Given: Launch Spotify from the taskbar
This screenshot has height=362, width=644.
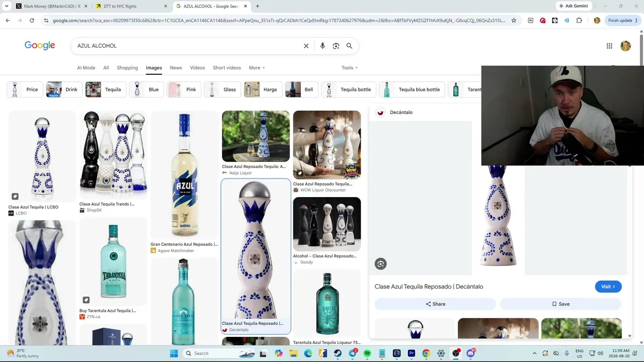Looking at the screenshot, I should (x=367, y=353).
